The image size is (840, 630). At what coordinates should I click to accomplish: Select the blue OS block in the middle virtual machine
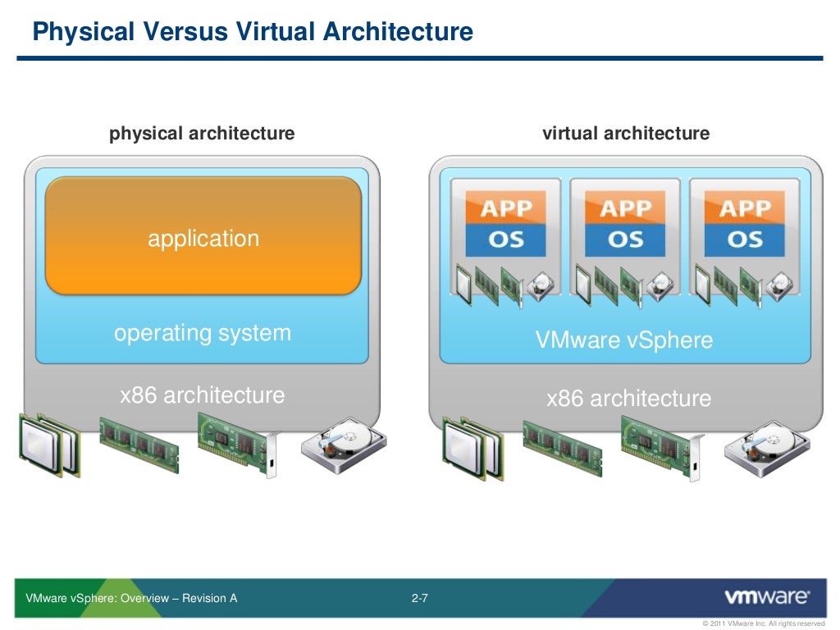point(625,240)
